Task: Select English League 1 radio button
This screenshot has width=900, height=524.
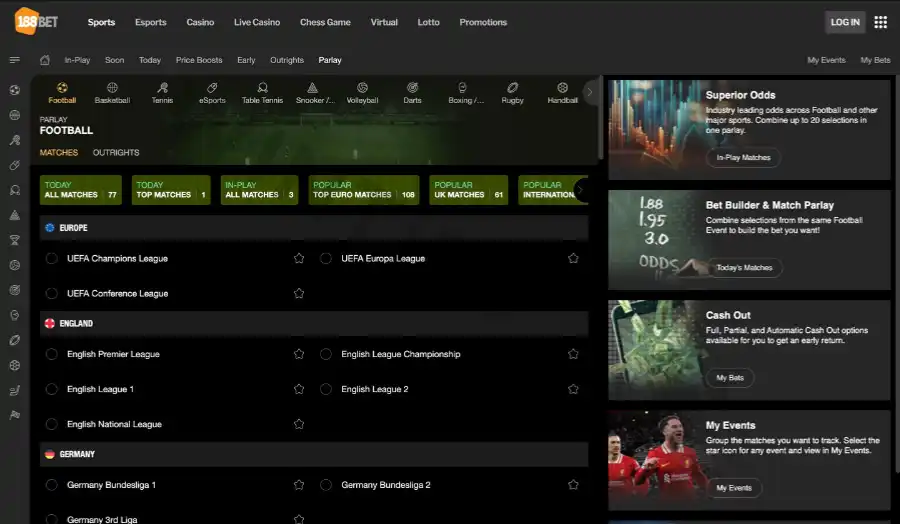Action: tap(52, 389)
